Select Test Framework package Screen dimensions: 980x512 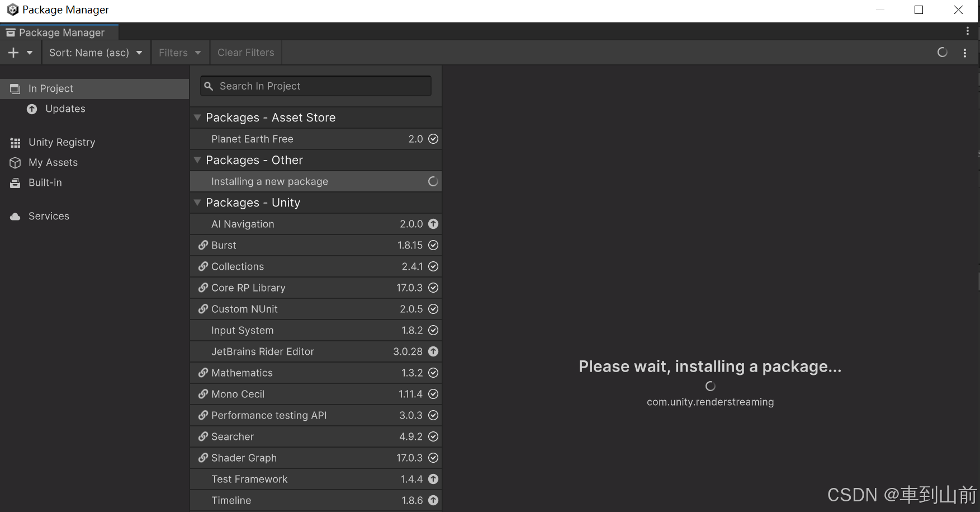[316, 479]
